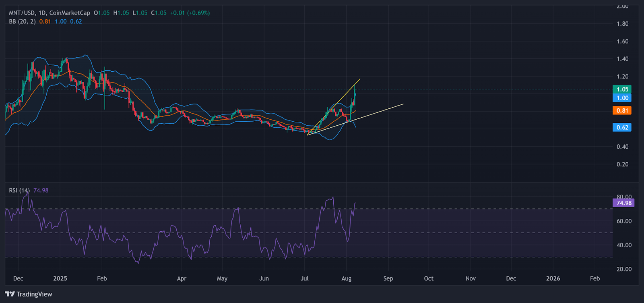This screenshot has height=303, width=644.
Task: Click the 2026 label on time axis
Action: pyautogui.click(x=553, y=278)
